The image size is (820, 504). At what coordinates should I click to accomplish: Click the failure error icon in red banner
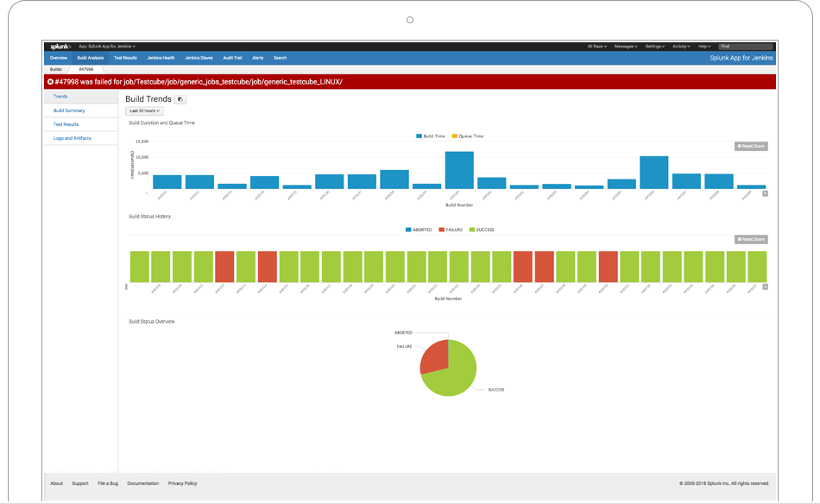50,82
